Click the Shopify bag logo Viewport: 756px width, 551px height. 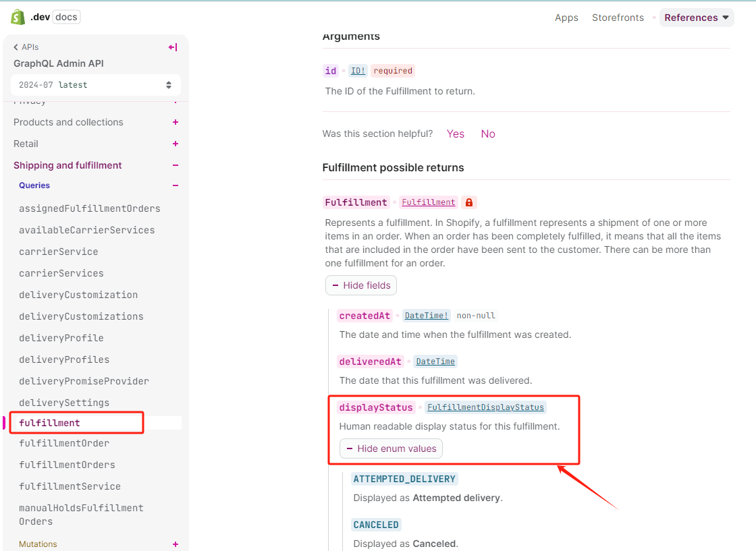(18, 17)
